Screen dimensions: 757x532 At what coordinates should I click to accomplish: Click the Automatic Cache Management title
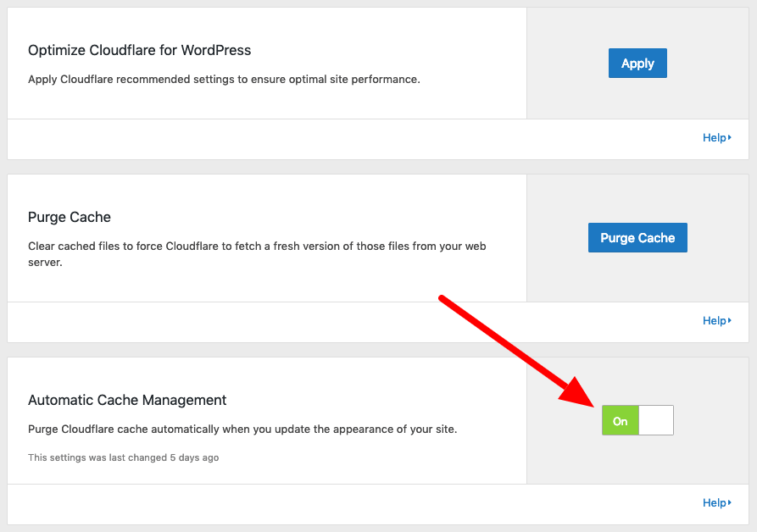coord(127,400)
